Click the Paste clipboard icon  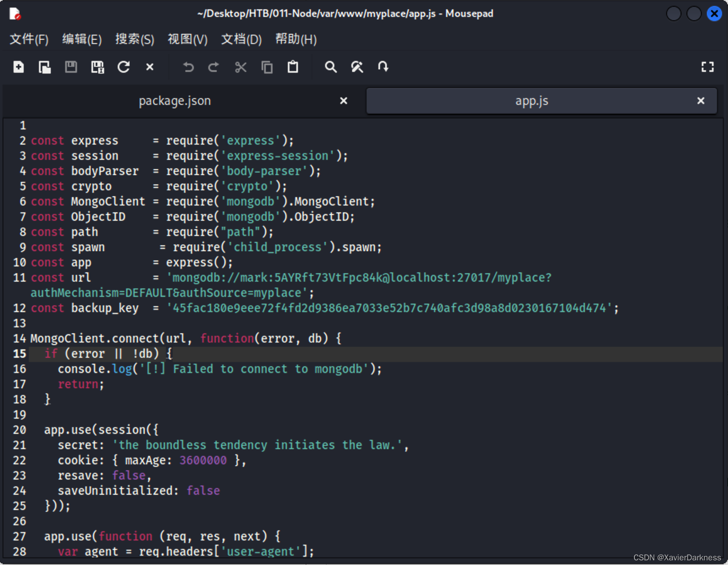click(293, 67)
